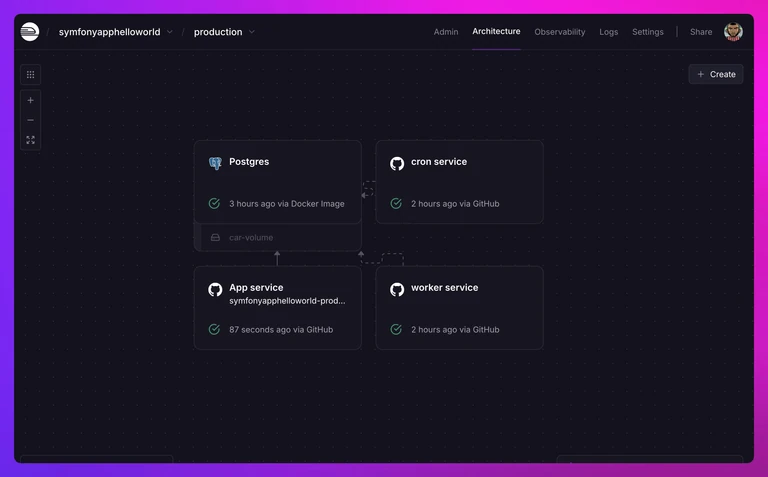Toggle the grid layout icon

click(30, 74)
